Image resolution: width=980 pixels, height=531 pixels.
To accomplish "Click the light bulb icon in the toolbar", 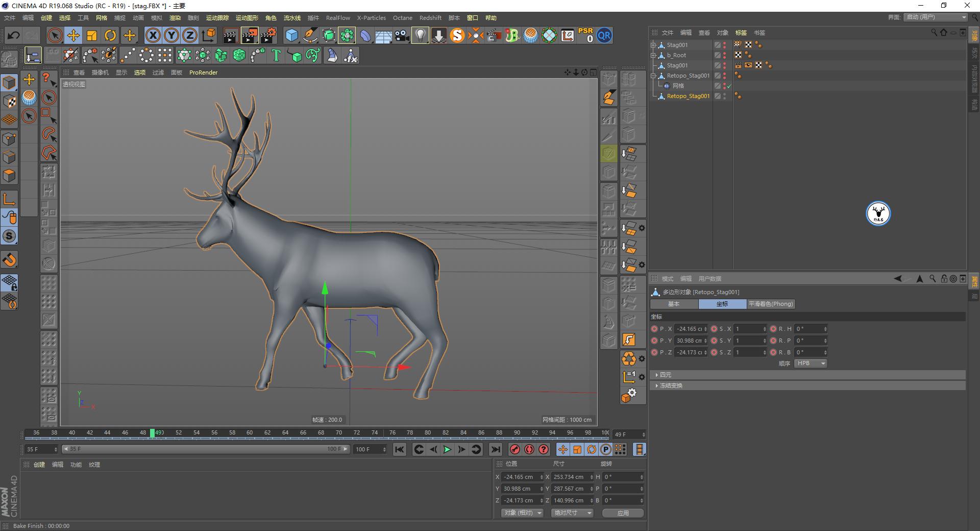I will pos(420,35).
